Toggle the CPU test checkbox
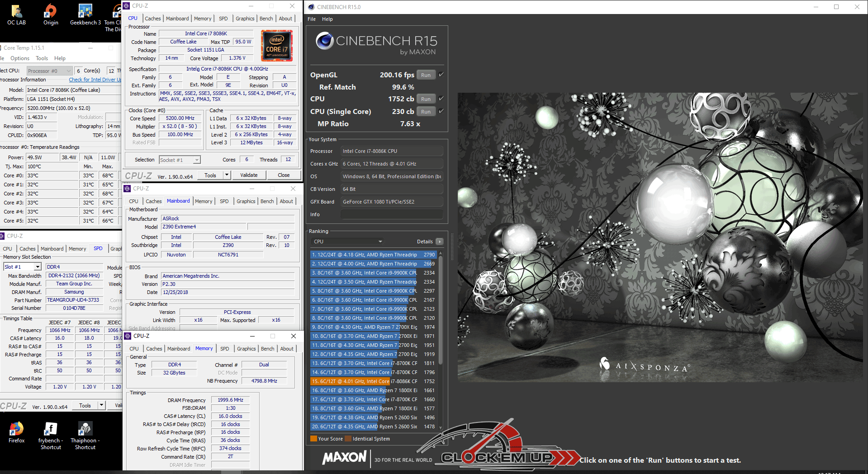The image size is (868, 474). pyautogui.click(x=441, y=99)
